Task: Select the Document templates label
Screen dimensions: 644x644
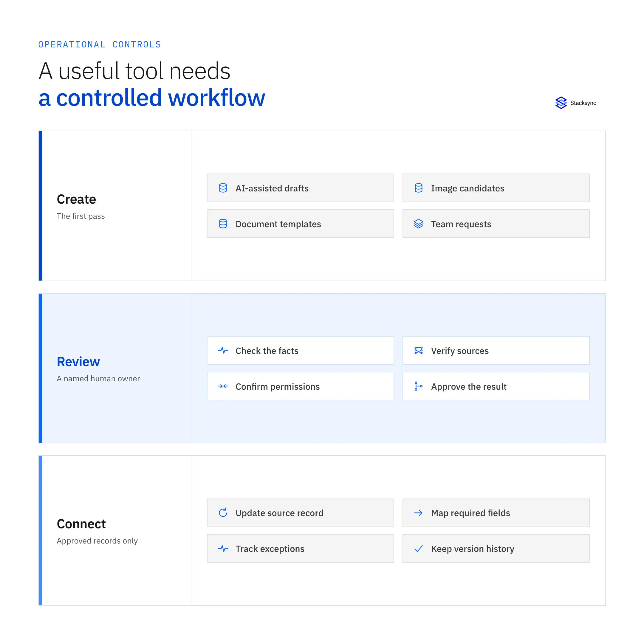Action: (278, 224)
